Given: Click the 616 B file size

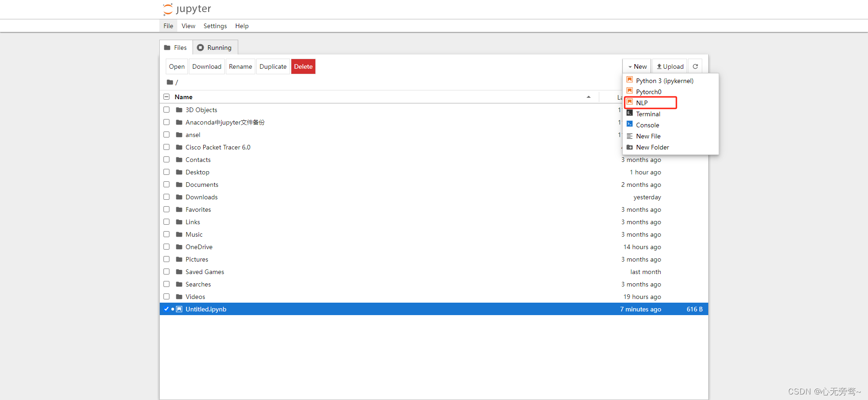Looking at the screenshot, I should pos(694,309).
